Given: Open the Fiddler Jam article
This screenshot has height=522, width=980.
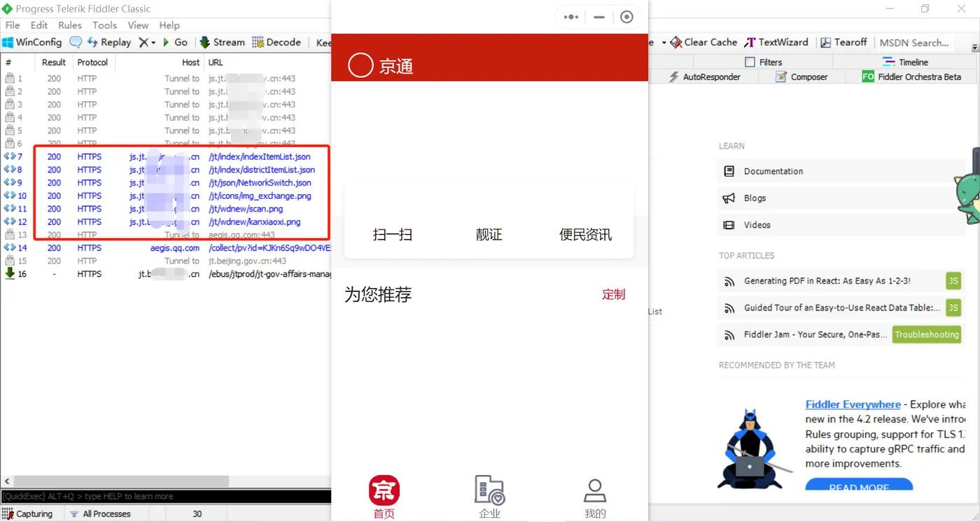Looking at the screenshot, I should [x=815, y=334].
